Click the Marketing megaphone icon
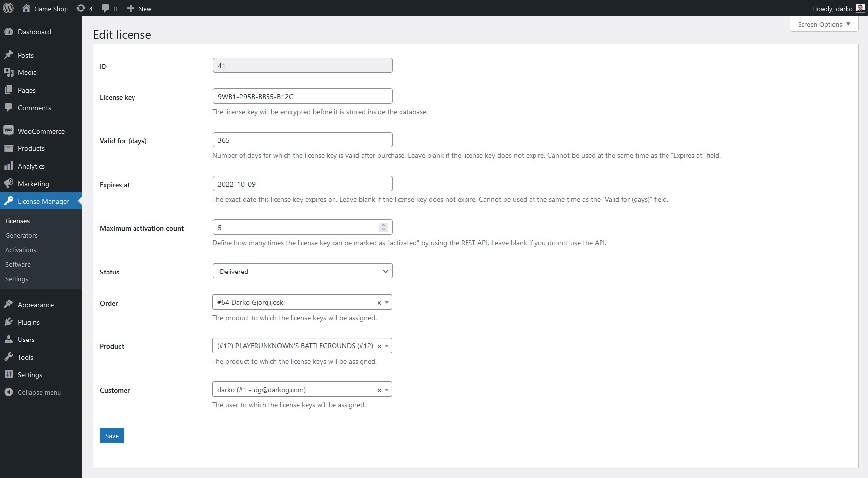This screenshot has height=478, width=868. (8, 183)
